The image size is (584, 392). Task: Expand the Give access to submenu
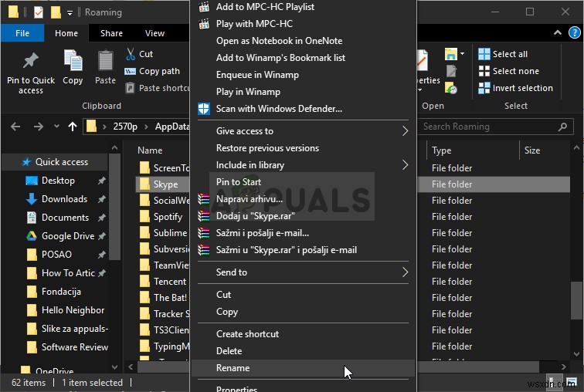pos(406,131)
